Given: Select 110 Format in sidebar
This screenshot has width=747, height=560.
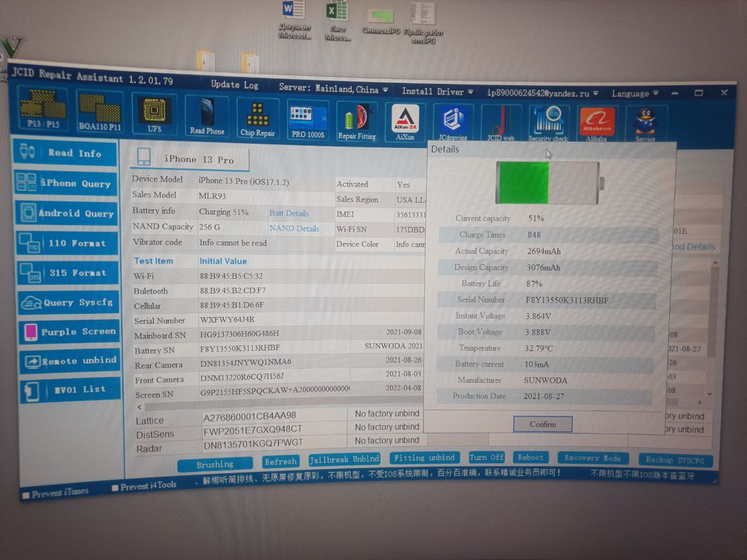Looking at the screenshot, I should coord(67,243).
